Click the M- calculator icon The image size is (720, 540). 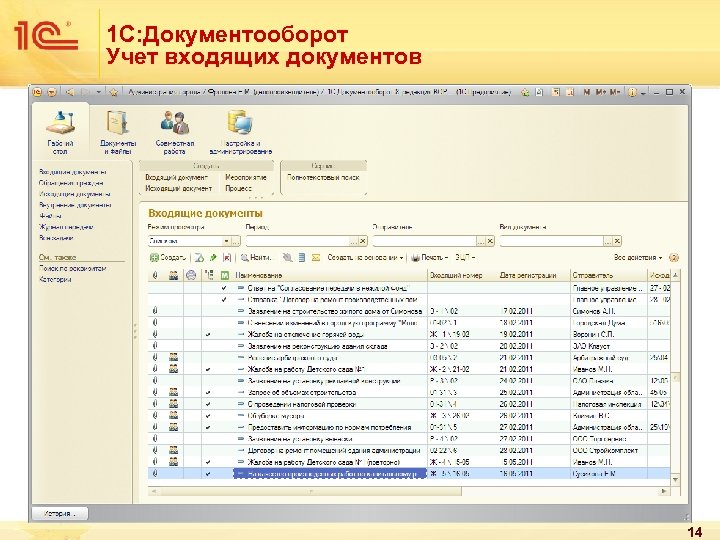[x=615, y=92]
